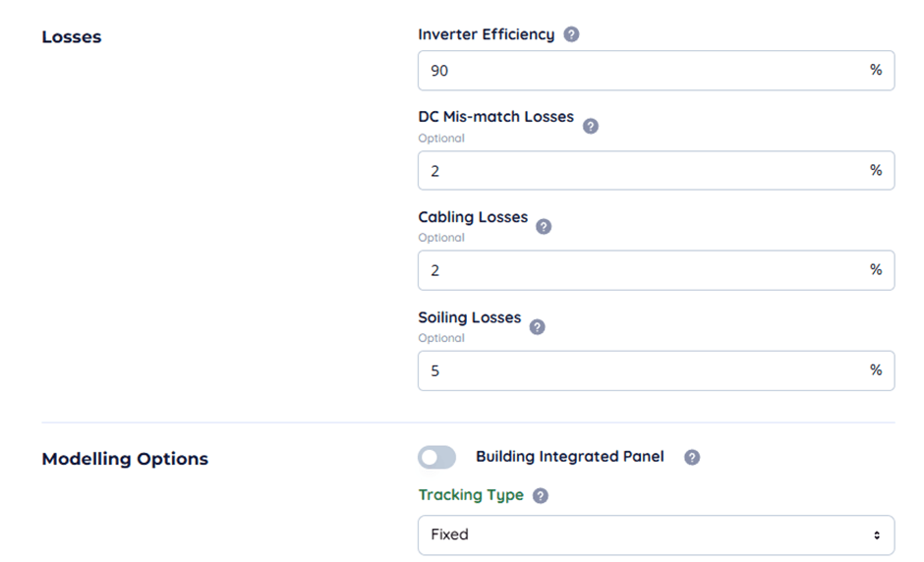The image size is (924, 562).
Task: Click the Cabling Losses label text
Action: (473, 217)
